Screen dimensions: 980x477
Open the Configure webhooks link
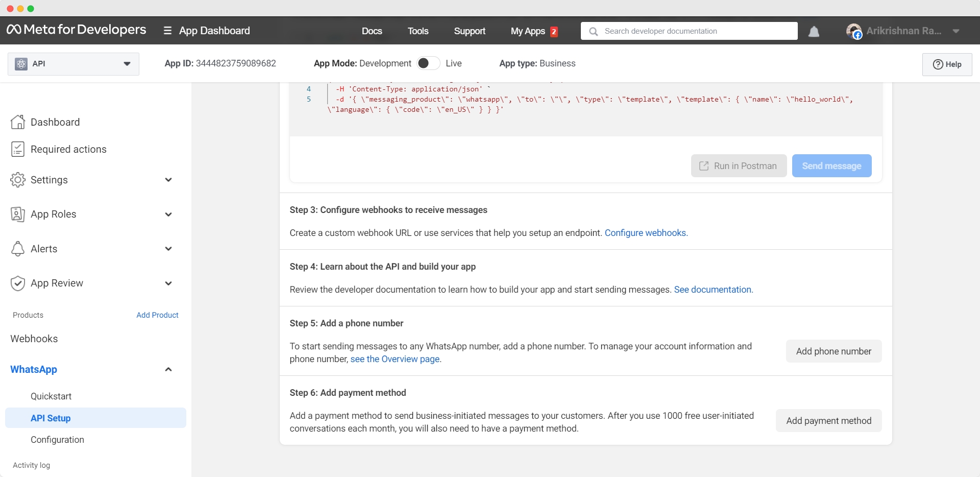(x=646, y=233)
